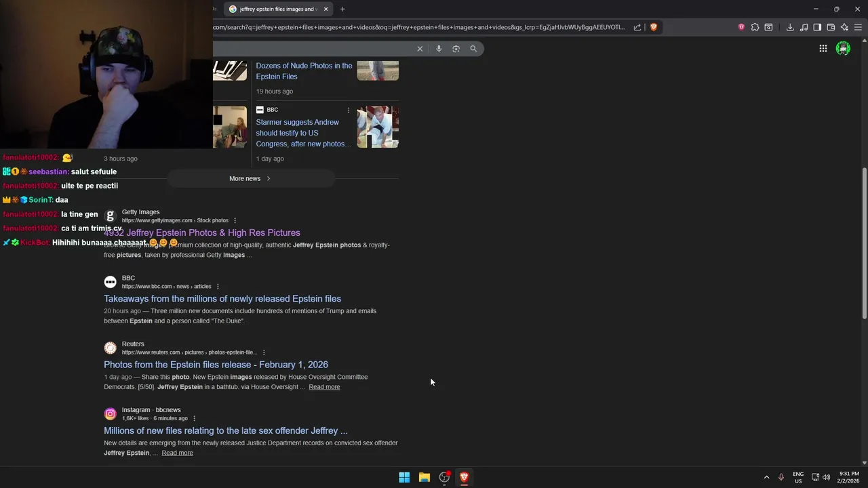Click the music note playlist icon

804,27
